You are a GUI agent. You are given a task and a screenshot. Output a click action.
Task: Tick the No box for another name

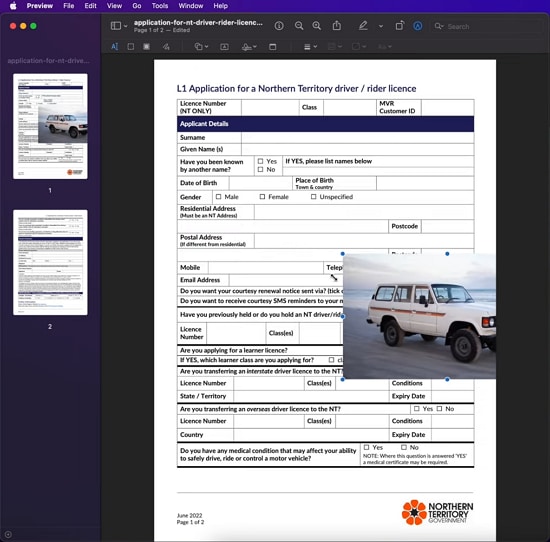click(x=260, y=169)
